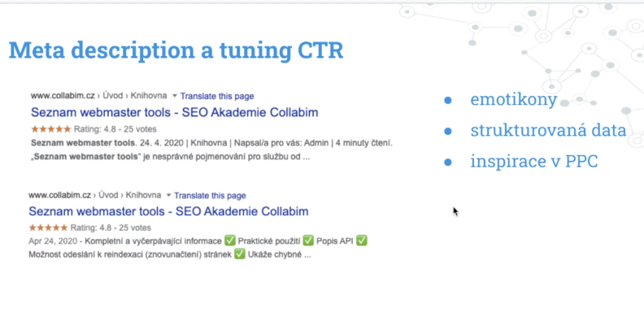
Task: Expand the dropdown arrow in second result's breadcrumb
Action: coord(169,196)
